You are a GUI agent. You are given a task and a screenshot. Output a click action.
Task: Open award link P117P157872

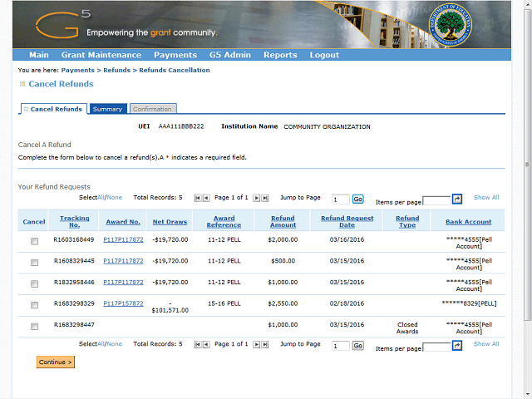pos(123,303)
